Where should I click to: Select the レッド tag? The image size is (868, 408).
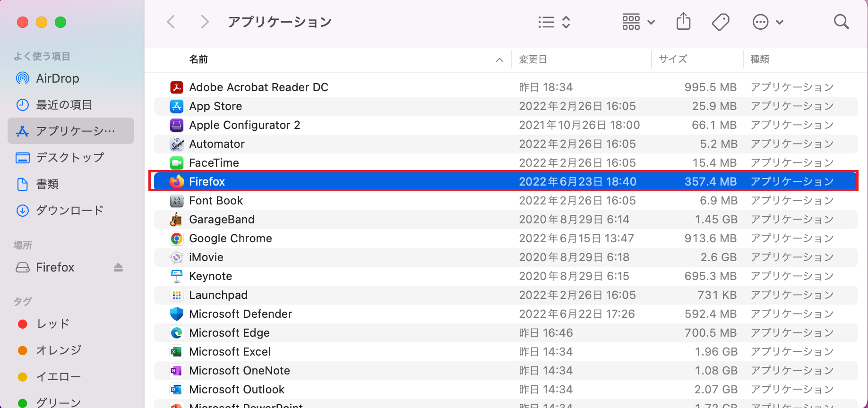pyautogui.click(x=71, y=324)
